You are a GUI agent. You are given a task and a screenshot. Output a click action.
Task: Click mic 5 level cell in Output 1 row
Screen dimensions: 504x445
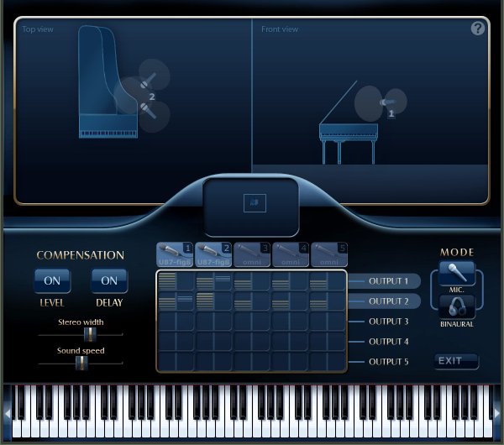click(318, 281)
